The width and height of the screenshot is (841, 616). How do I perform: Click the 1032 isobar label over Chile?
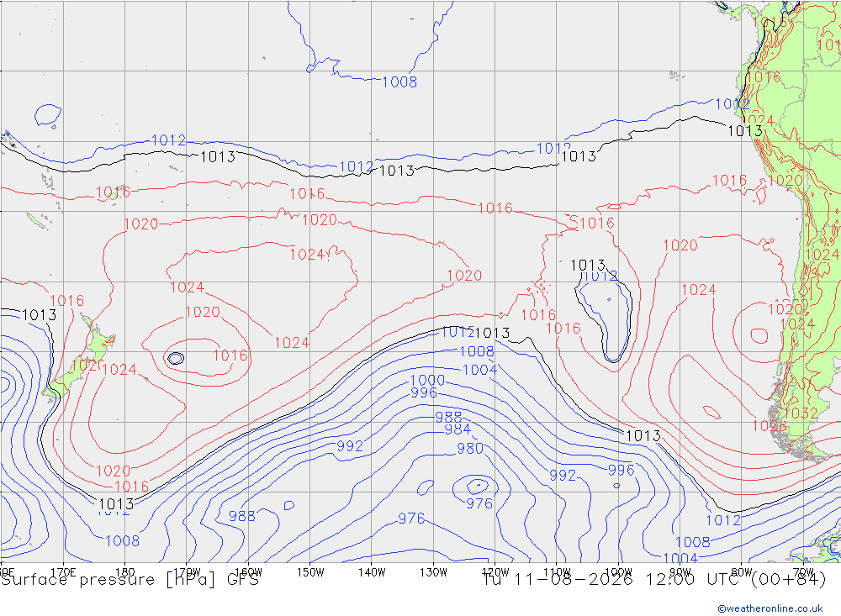pos(801,413)
